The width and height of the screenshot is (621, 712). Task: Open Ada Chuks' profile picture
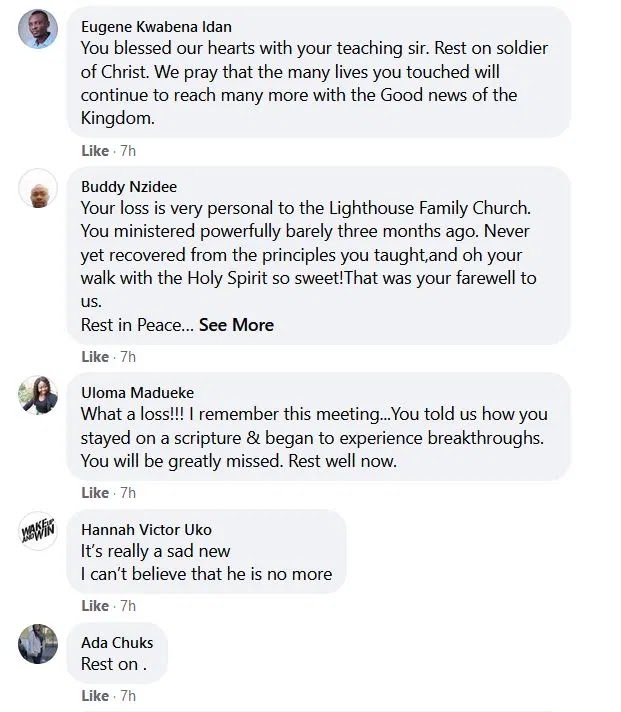tap(38, 644)
